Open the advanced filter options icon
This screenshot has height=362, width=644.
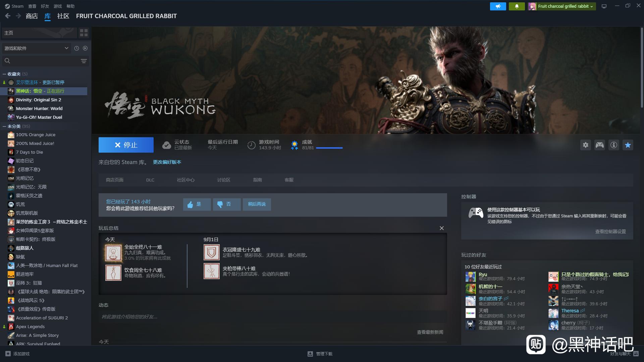84,61
